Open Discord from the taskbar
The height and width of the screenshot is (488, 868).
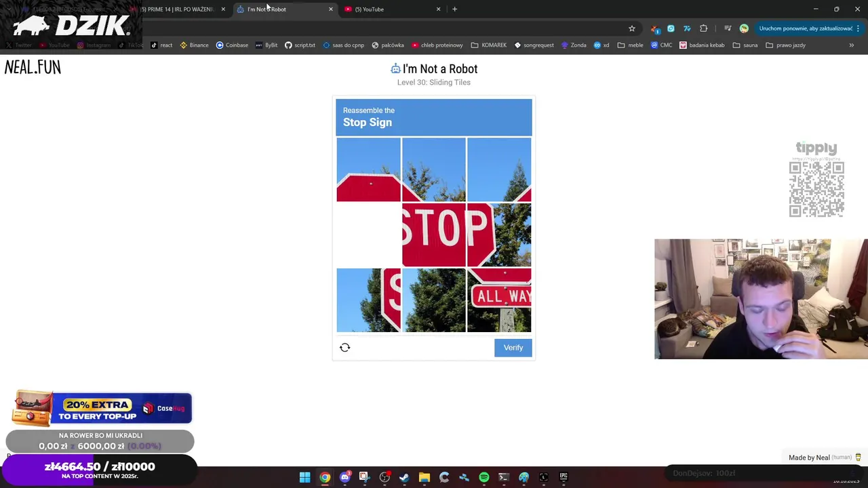pos(344,477)
